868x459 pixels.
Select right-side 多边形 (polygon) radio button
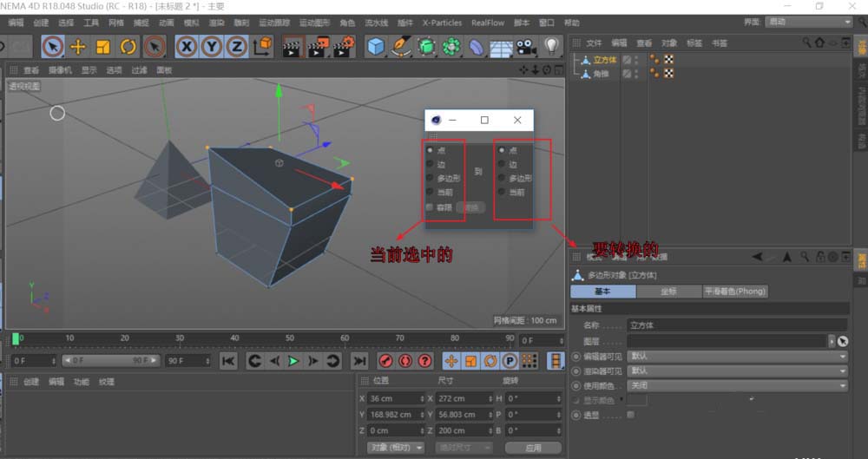click(x=501, y=178)
